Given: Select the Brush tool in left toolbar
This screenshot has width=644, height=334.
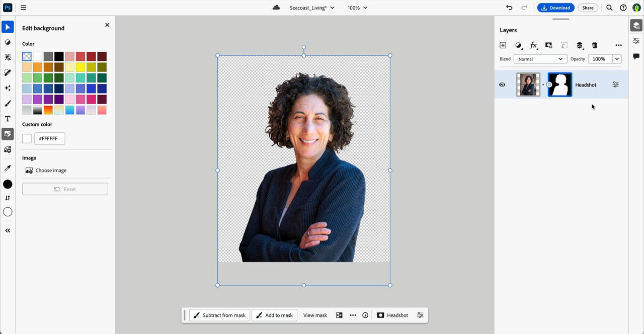Looking at the screenshot, I should pos(8,104).
